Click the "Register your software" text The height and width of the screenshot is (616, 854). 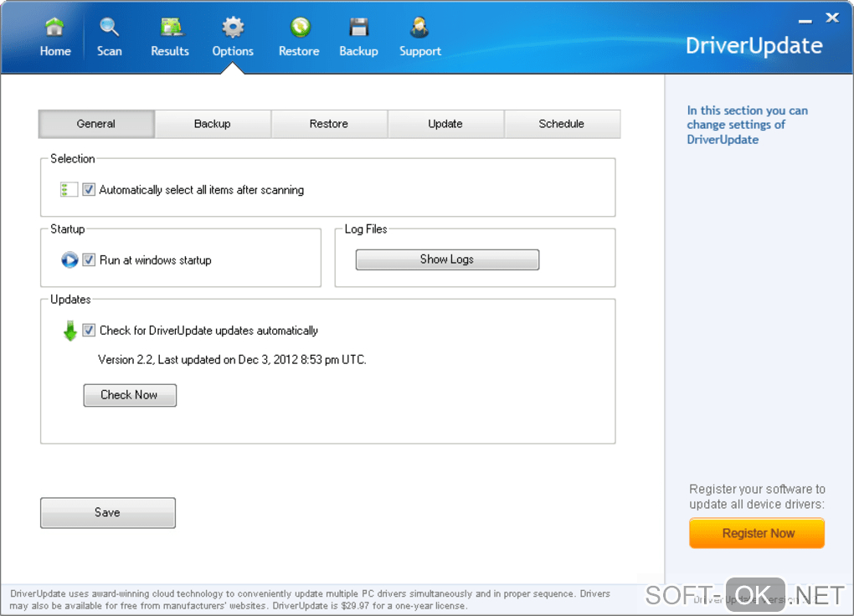[757, 496]
